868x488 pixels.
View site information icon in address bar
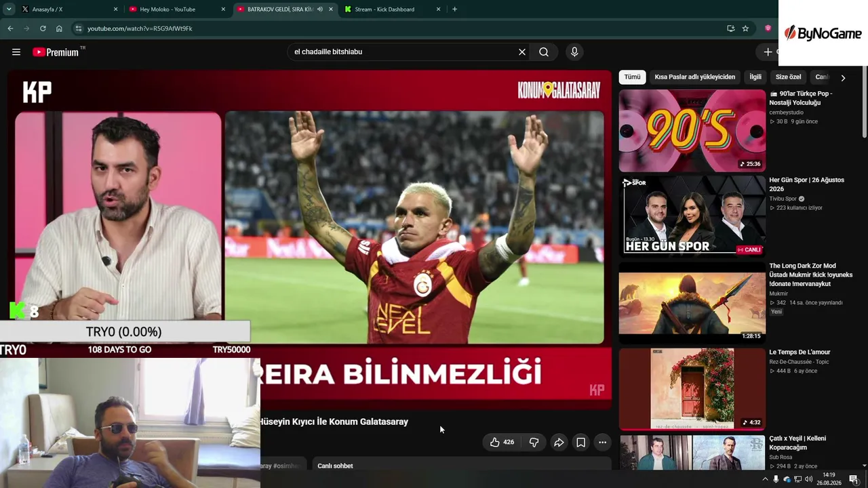pyautogui.click(x=78, y=28)
